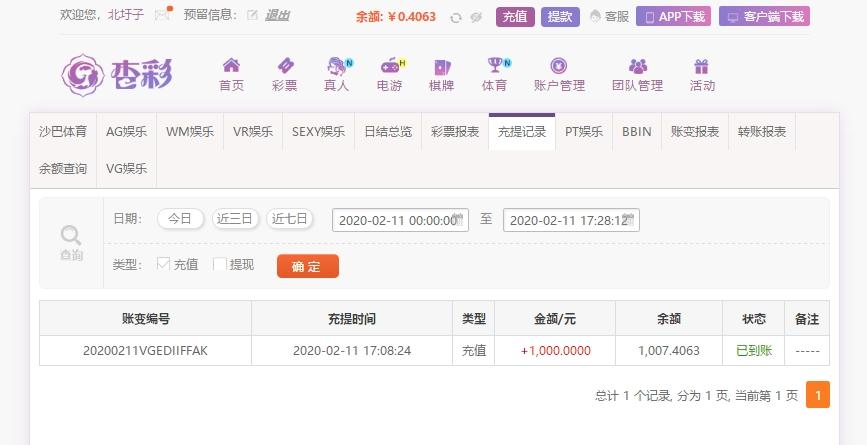Click the 余额: ¥0.4063 balance text

tap(396, 17)
